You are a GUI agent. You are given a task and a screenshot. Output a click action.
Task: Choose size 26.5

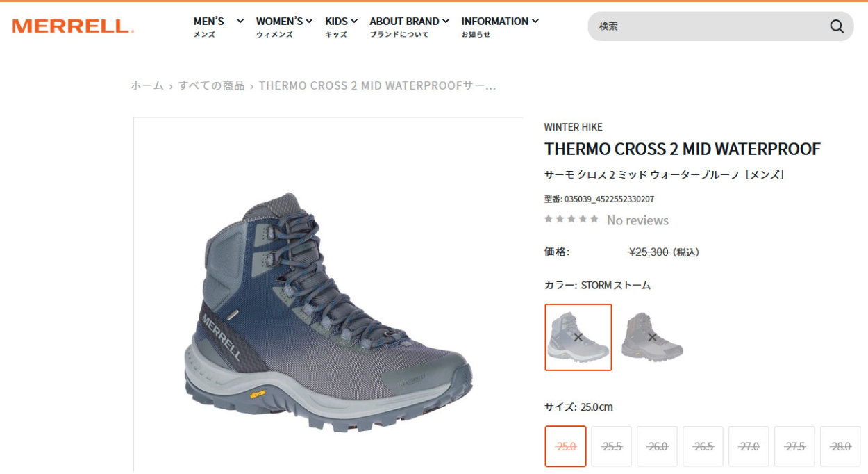703,446
